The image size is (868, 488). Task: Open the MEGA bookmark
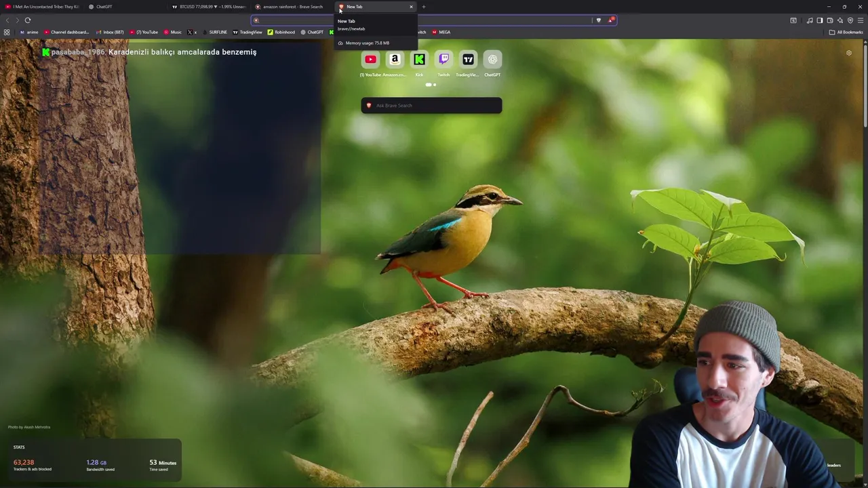point(441,32)
